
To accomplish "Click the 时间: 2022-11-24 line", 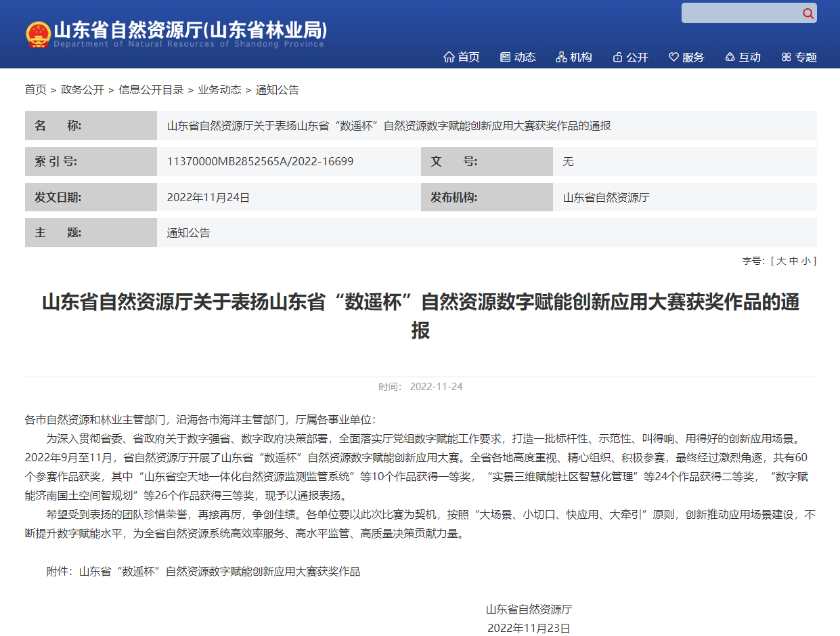I will click(420, 387).
